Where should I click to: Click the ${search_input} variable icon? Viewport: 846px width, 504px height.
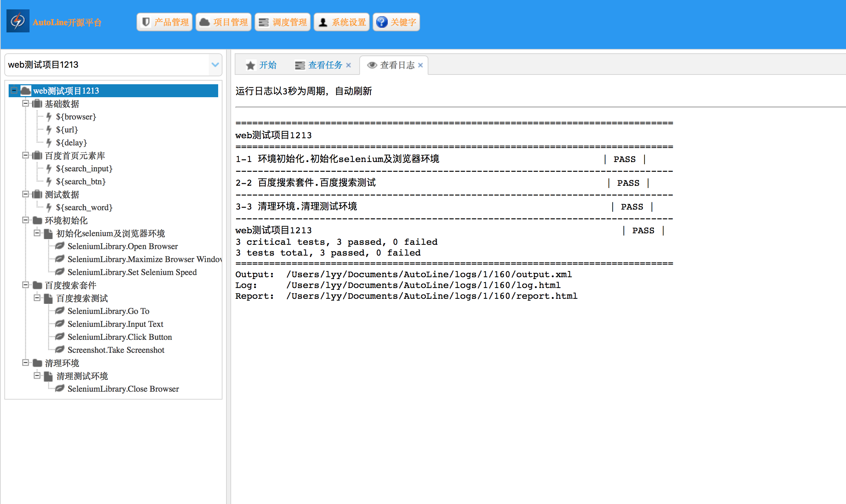coord(49,168)
